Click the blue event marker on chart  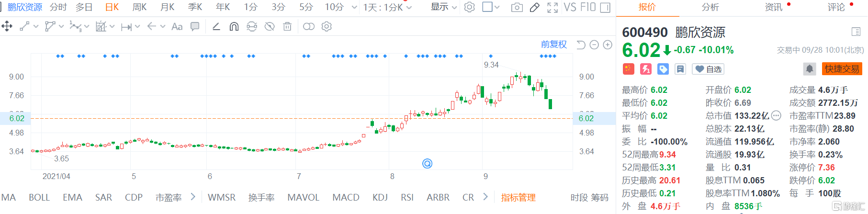[428, 163]
